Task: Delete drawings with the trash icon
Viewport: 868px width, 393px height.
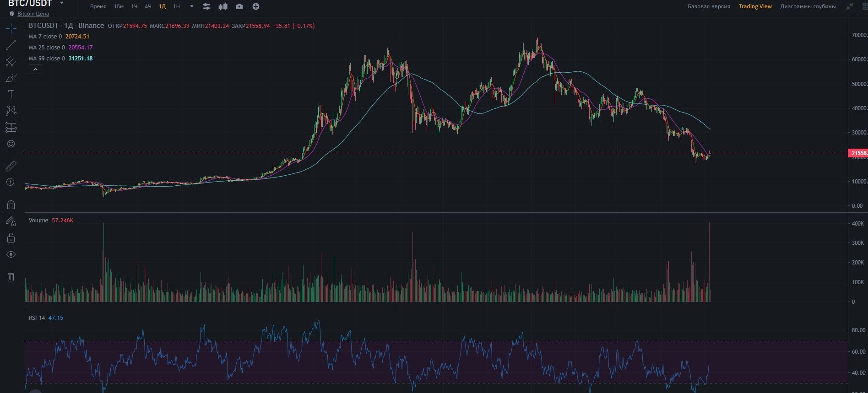Action: 11,277
